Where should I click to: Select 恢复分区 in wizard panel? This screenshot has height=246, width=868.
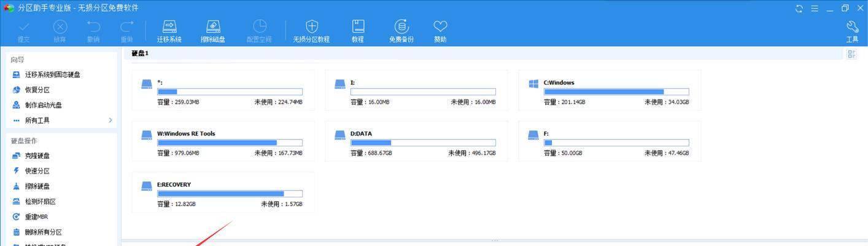(37, 90)
